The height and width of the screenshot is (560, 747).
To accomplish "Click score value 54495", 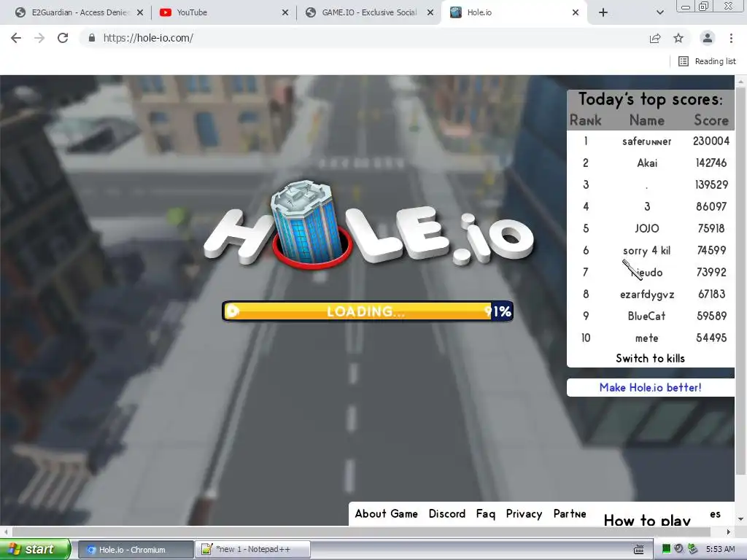I will (711, 338).
